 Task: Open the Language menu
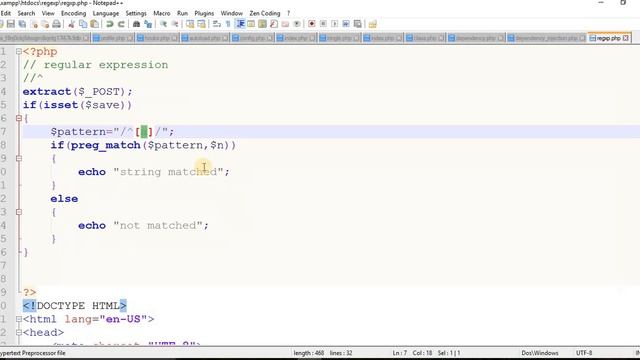pos(106,13)
